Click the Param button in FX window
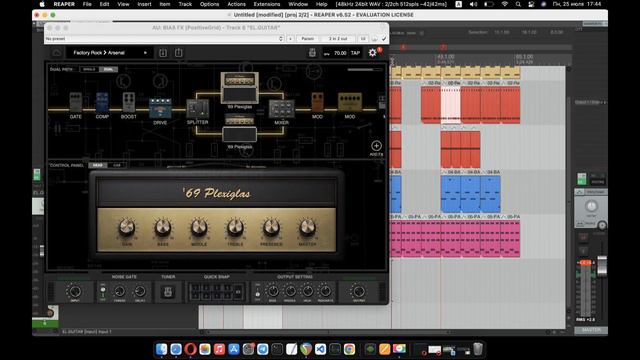 pos(307,39)
